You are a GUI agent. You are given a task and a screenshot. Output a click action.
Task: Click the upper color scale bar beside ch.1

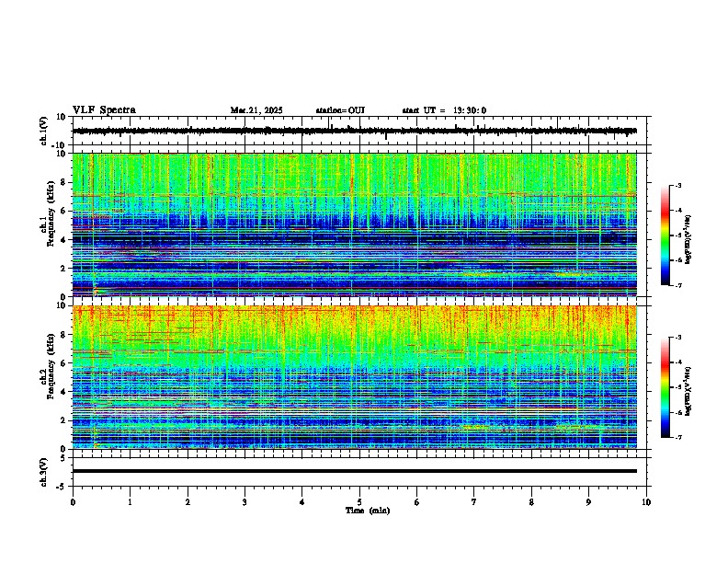point(665,236)
